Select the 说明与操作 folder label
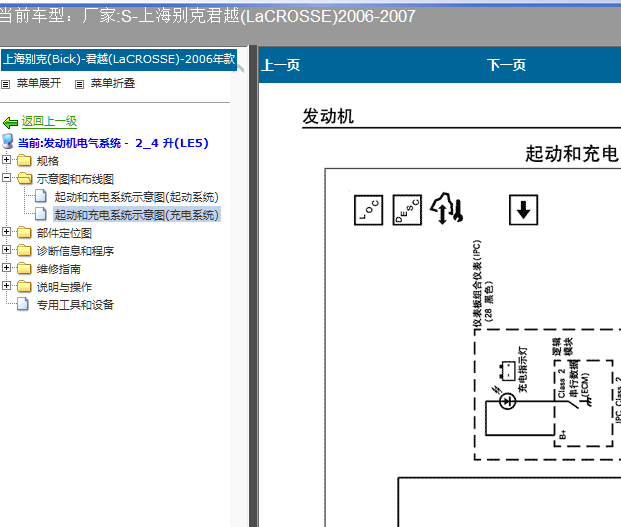This screenshot has height=527, width=621. pos(64,287)
